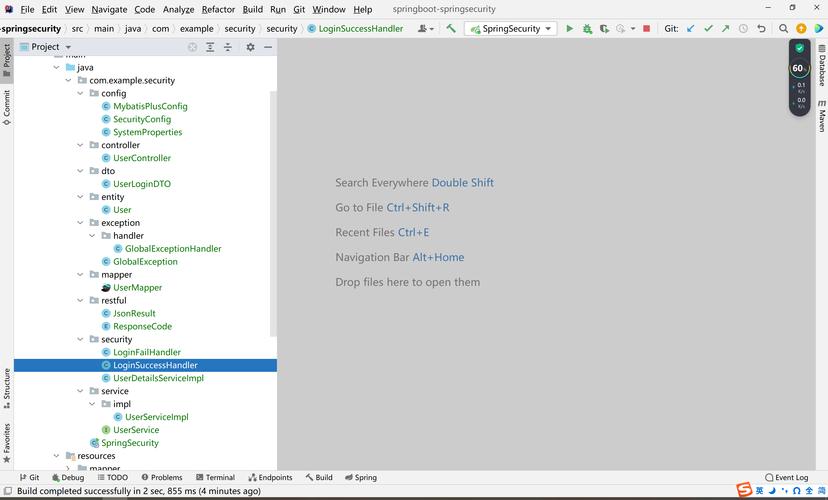Image resolution: width=828 pixels, height=500 pixels.
Task: Click the Build project hammer icon
Action: tap(451, 29)
